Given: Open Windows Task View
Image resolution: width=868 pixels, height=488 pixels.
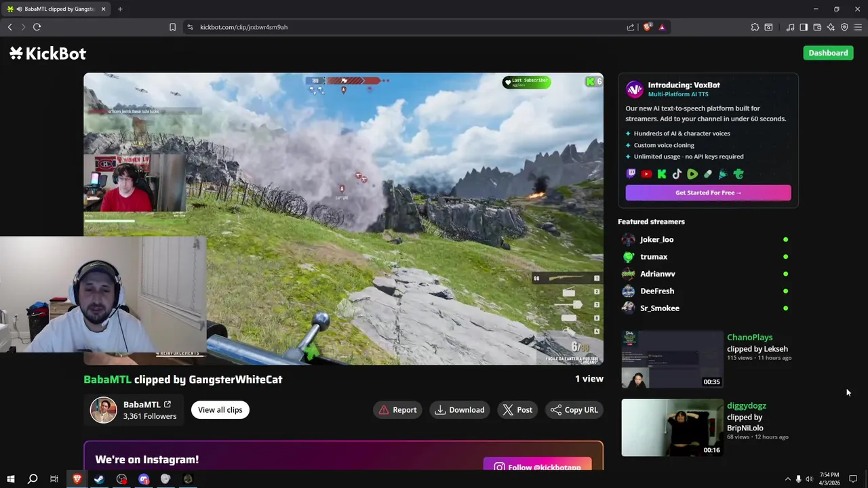Looking at the screenshot, I should point(54,479).
